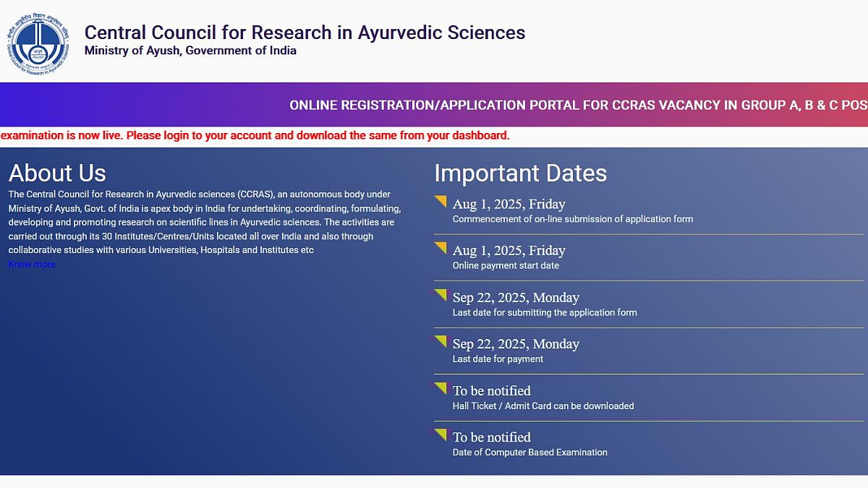The width and height of the screenshot is (868, 488).
Task: Click the 'Online payment start date' label
Action: [506, 265]
